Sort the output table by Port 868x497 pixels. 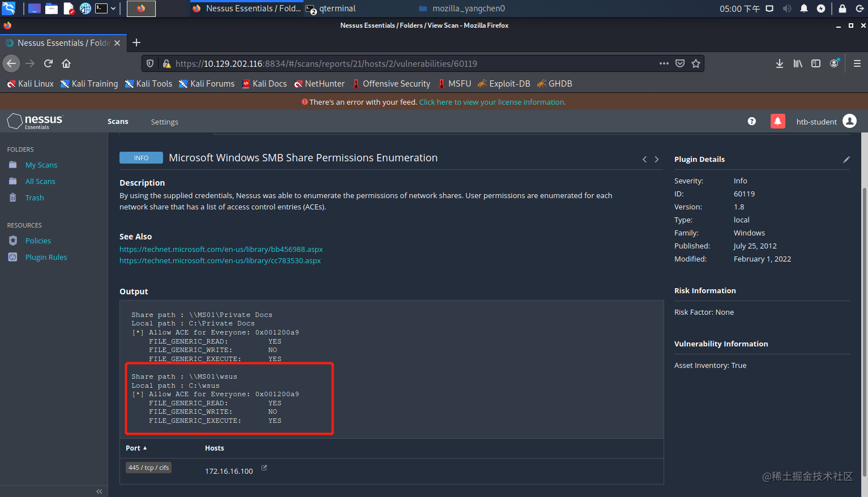point(136,448)
